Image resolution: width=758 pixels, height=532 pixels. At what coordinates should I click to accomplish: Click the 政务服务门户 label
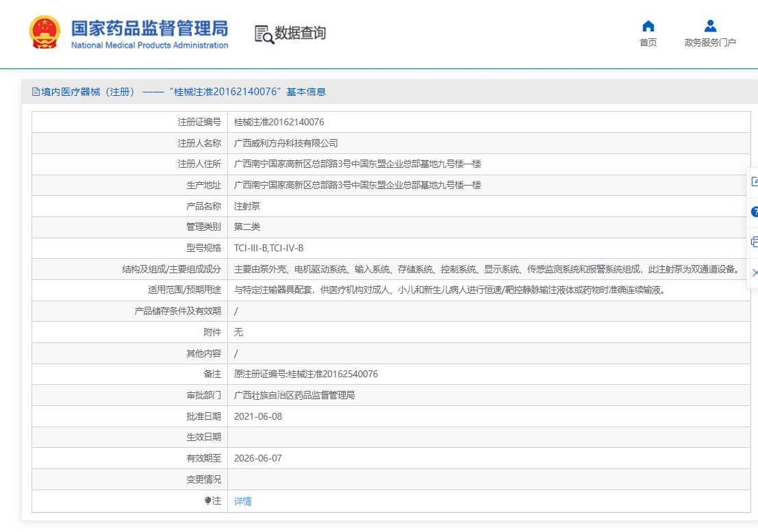coord(710,42)
